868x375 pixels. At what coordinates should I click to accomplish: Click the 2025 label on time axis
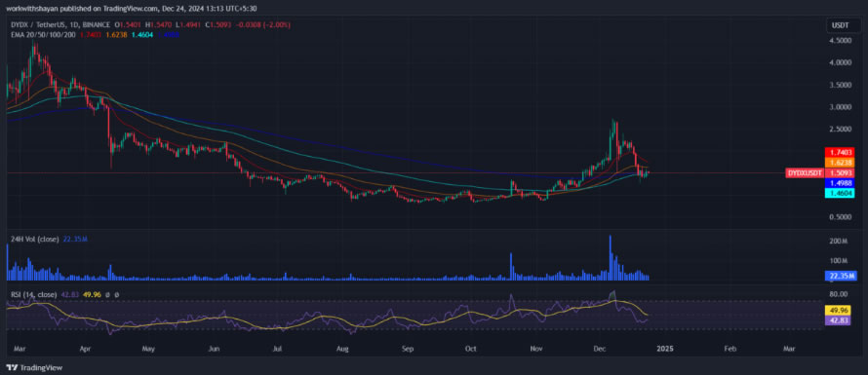click(x=665, y=349)
